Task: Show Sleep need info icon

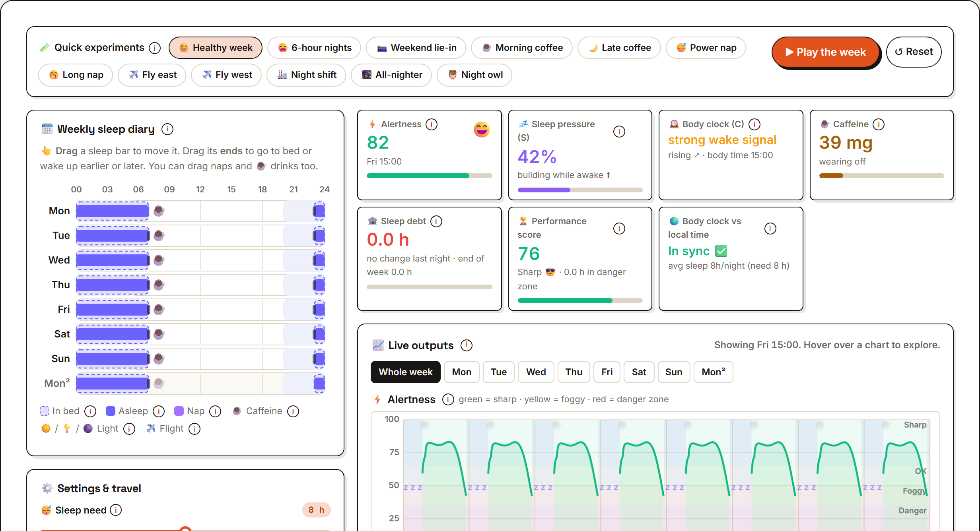Action: [x=116, y=510]
